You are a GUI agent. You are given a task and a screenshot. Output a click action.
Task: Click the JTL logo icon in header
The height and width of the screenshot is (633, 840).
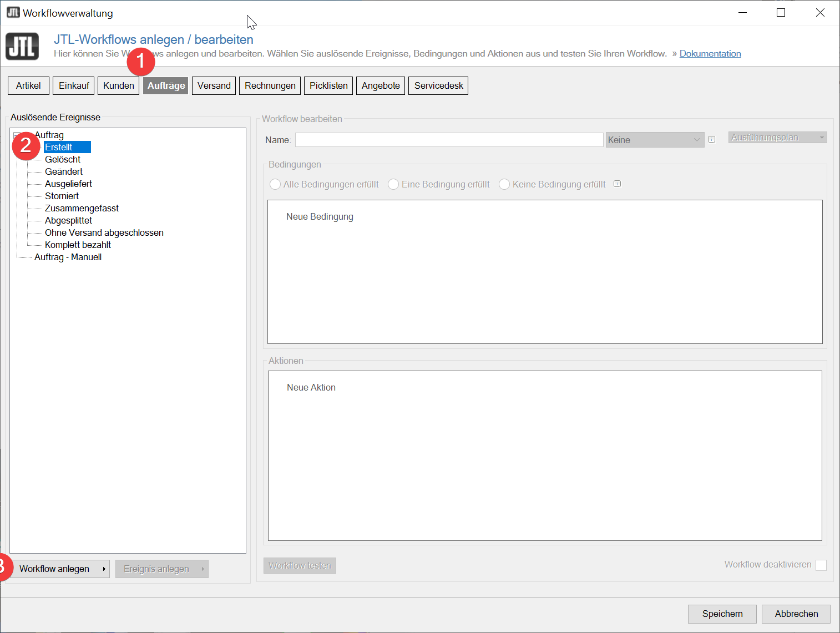coord(22,46)
